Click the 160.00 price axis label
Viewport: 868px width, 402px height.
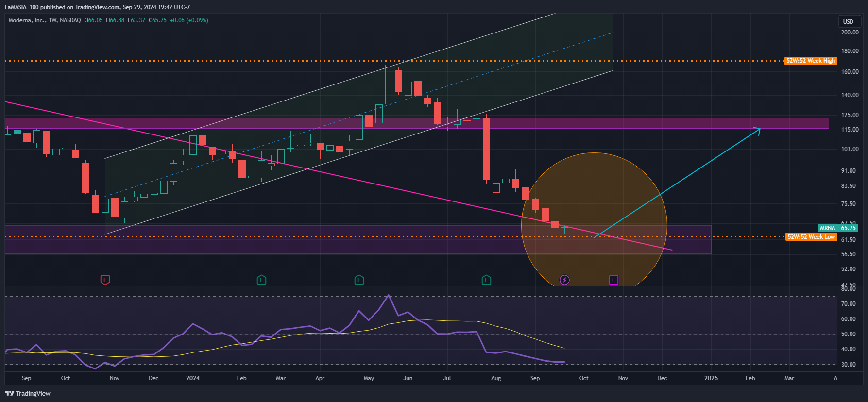(850, 72)
